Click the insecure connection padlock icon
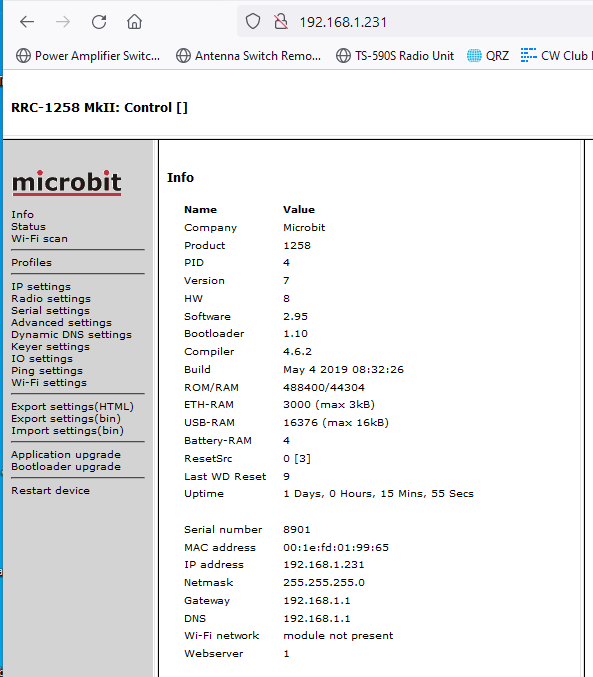Image resolution: width=593 pixels, height=677 pixels. coord(281,21)
